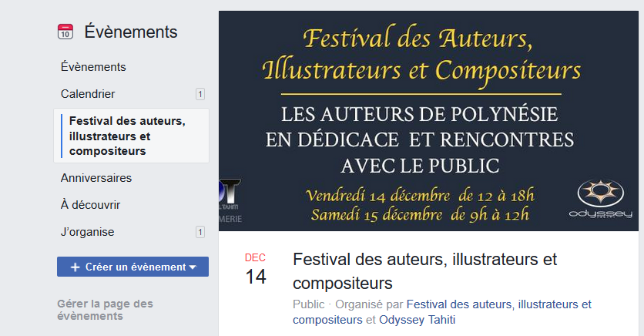This screenshot has height=336, width=644.
Task: Show the J'organise events list
Action: click(87, 232)
